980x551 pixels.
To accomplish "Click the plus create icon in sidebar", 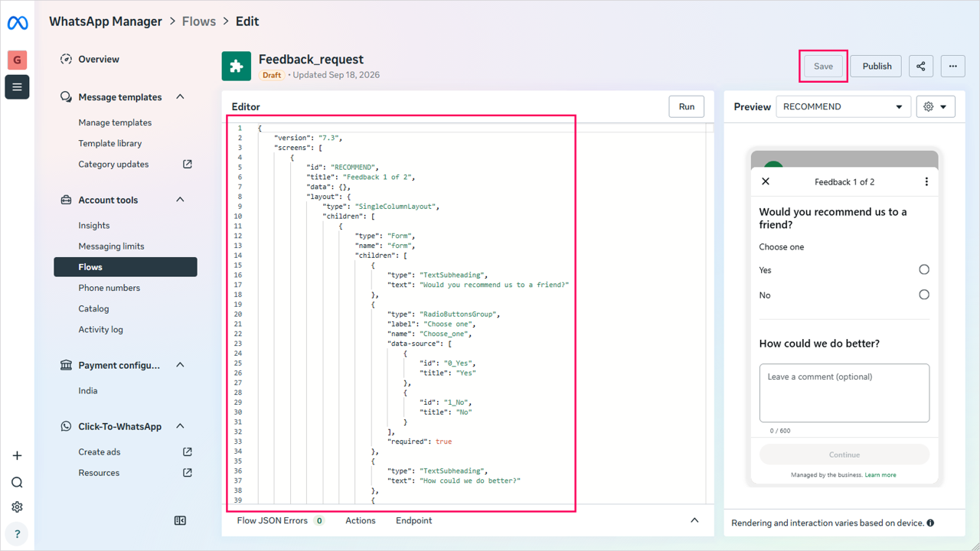I will pos(17,455).
